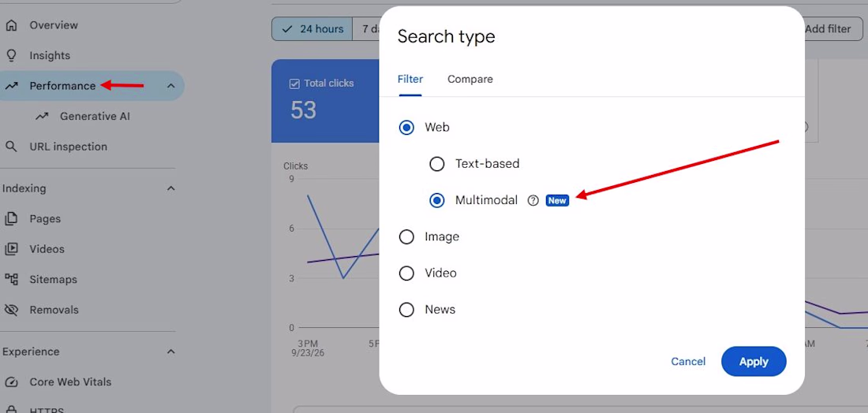Click the help icon next to Multimodal
Screen dimensions: 868x413
(x=533, y=201)
